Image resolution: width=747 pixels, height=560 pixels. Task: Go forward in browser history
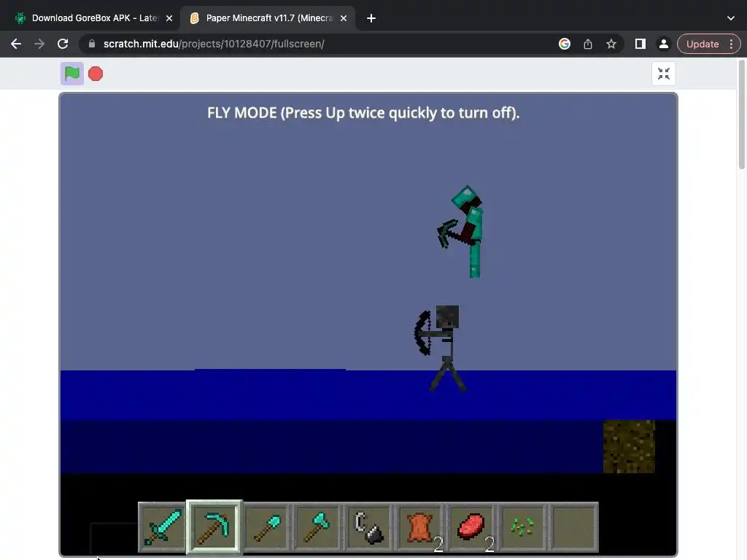39,44
